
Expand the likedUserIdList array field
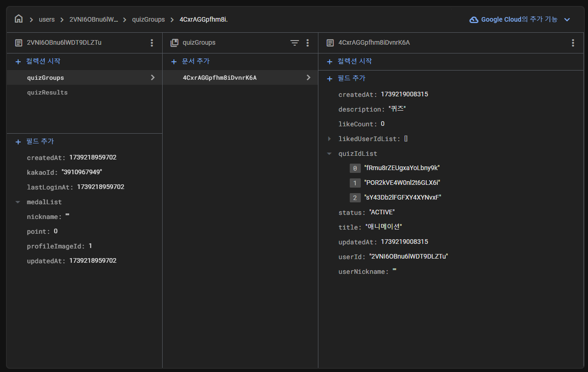(329, 139)
